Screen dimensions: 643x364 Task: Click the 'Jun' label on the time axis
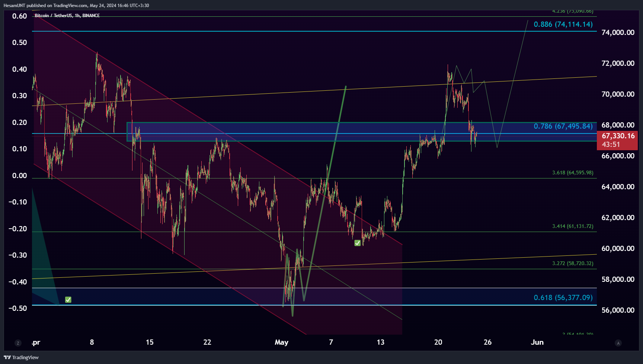coord(537,342)
